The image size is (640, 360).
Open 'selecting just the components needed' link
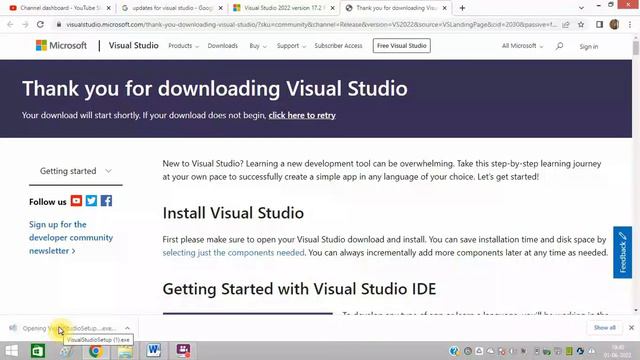tap(233, 253)
